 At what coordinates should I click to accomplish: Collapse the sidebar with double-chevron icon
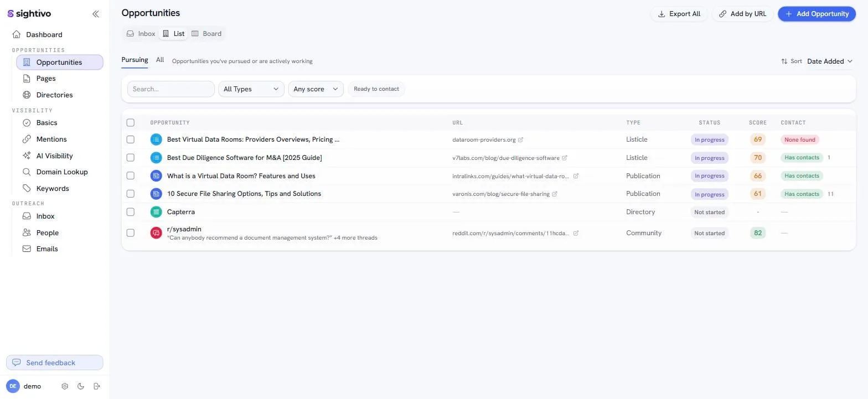96,14
